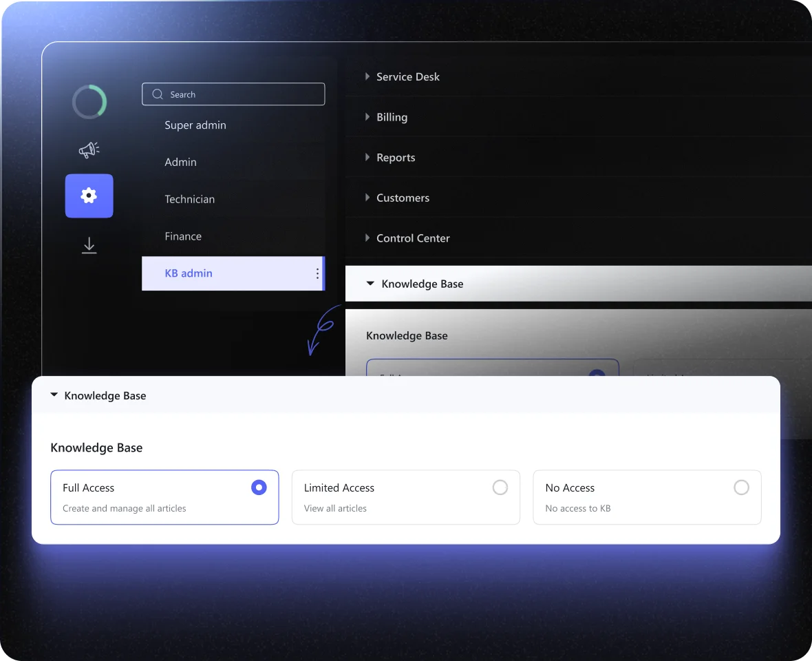
Task: Expand the Reports section arrow
Action: click(367, 158)
